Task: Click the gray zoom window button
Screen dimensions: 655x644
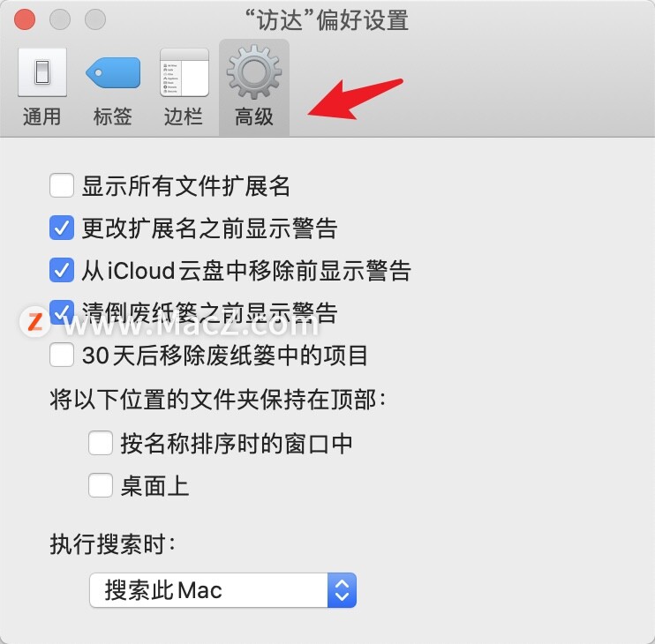Action: pos(95,19)
